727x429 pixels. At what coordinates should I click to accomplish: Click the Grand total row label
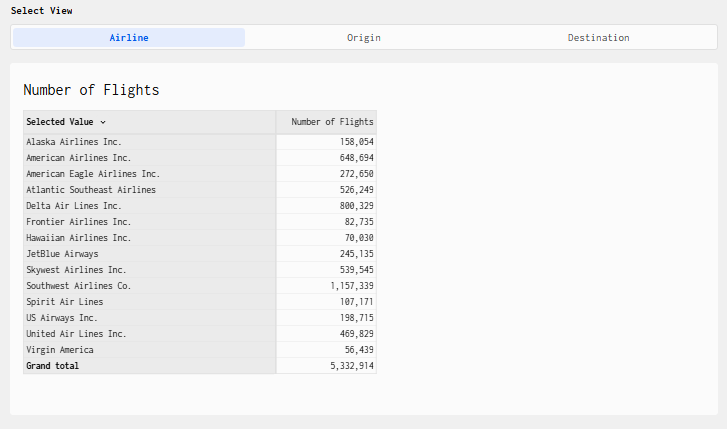(x=52, y=366)
